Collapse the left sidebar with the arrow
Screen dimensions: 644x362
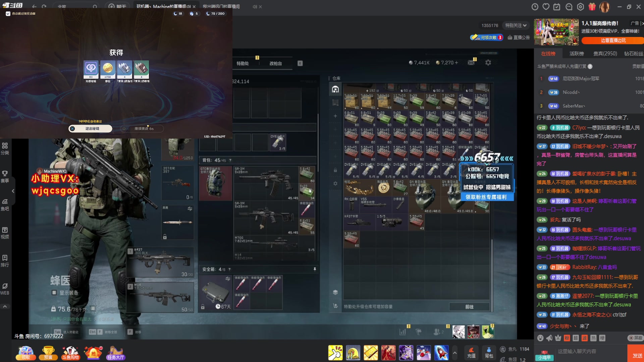[x=13, y=191]
